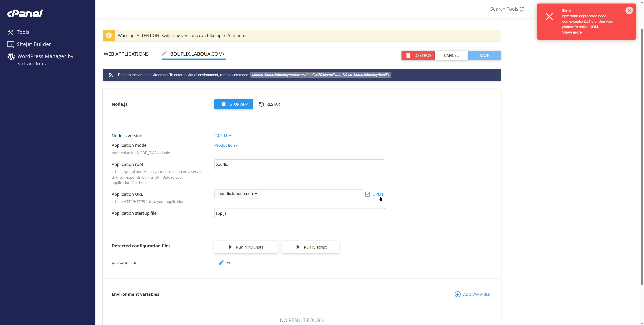Screen dimensions: 644x325
Task: Click the plus circle icon on ADD VARIABLE
Action: (458, 294)
